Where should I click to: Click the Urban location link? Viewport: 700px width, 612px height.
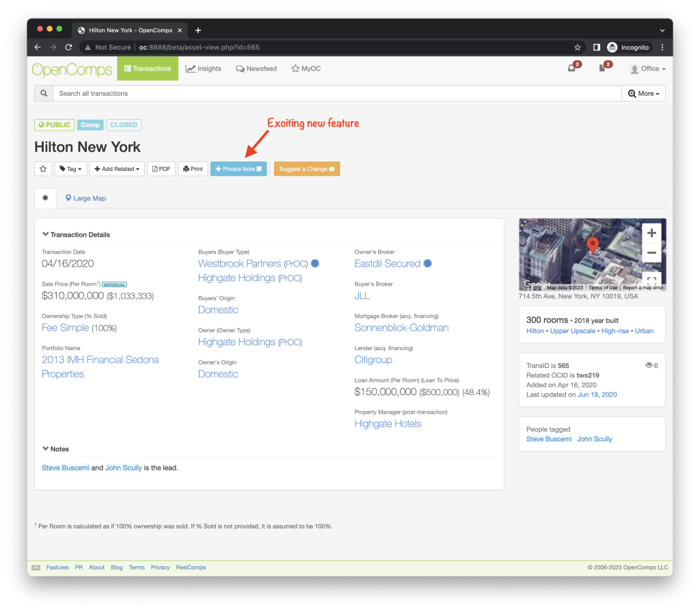tap(644, 331)
